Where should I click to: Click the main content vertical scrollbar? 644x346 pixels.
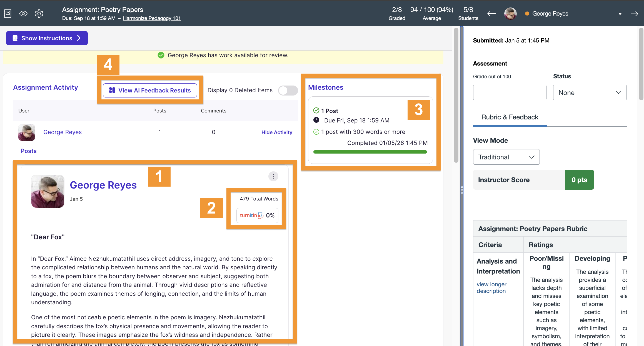(456, 95)
